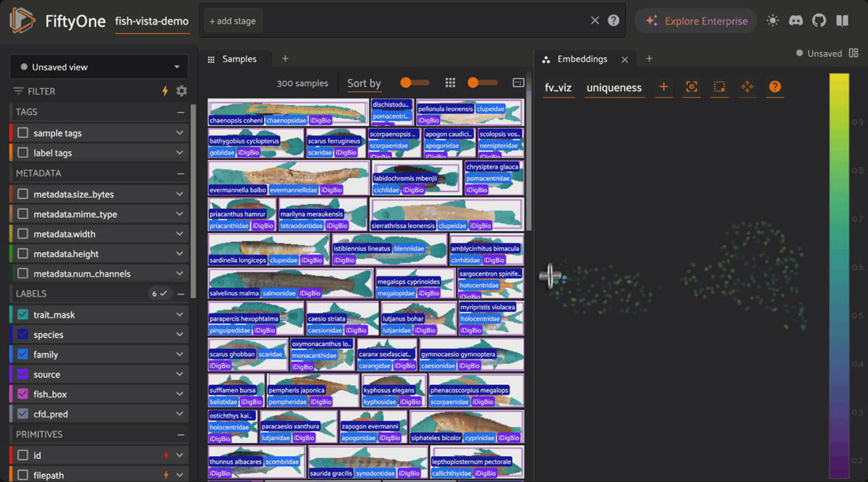Click the 6 checked labels badge

[x=159, y=294]
